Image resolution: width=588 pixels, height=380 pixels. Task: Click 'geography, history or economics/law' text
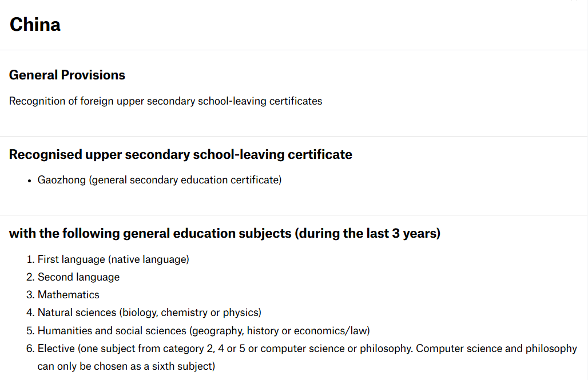click(x=279, y=330)
